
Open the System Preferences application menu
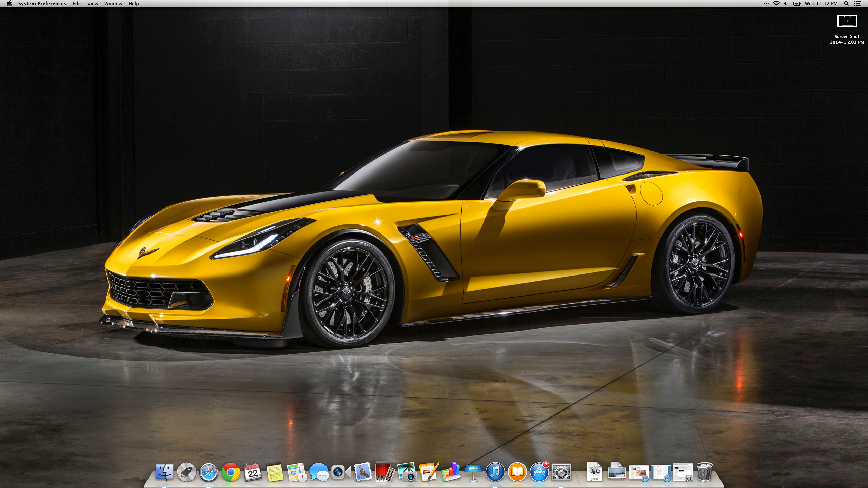(42, 4)
